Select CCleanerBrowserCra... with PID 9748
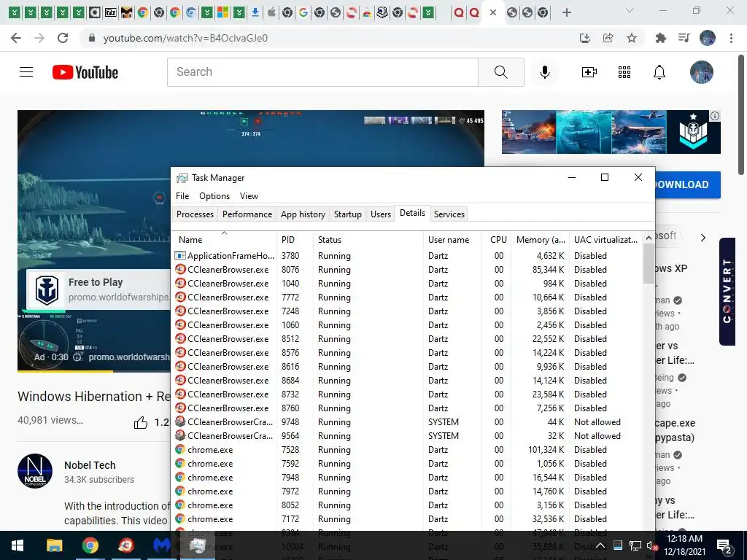Screen dimensions: 747x560 [407, 422]
